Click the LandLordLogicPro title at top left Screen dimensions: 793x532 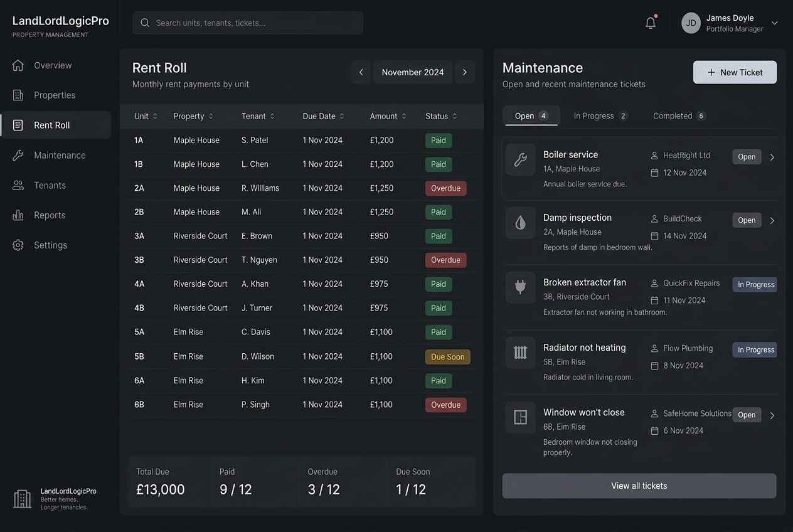click(x=61, y=21)
